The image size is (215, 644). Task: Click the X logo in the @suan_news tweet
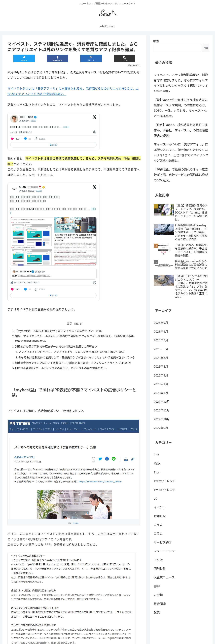[x=94, y=187]
